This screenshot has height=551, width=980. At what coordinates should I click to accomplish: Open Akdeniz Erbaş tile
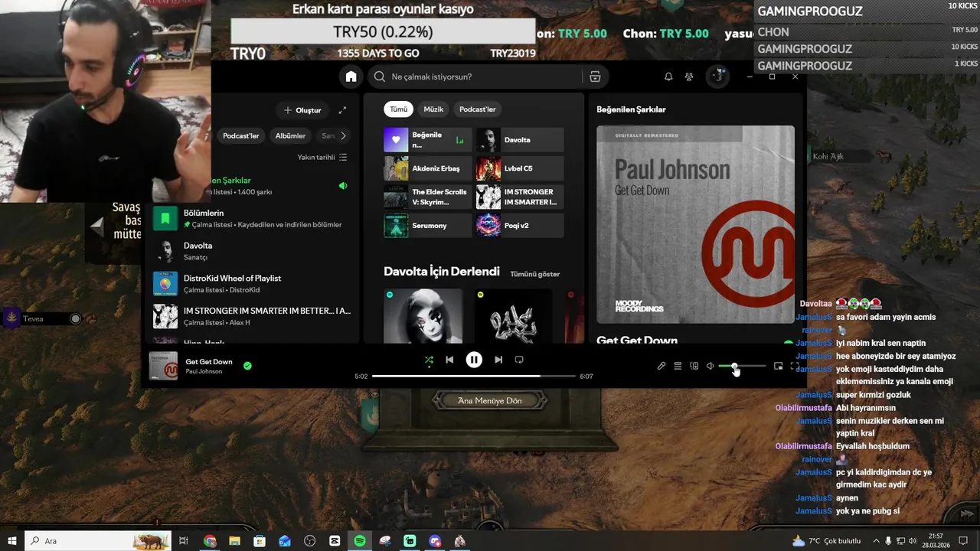(x=428, y=168)
